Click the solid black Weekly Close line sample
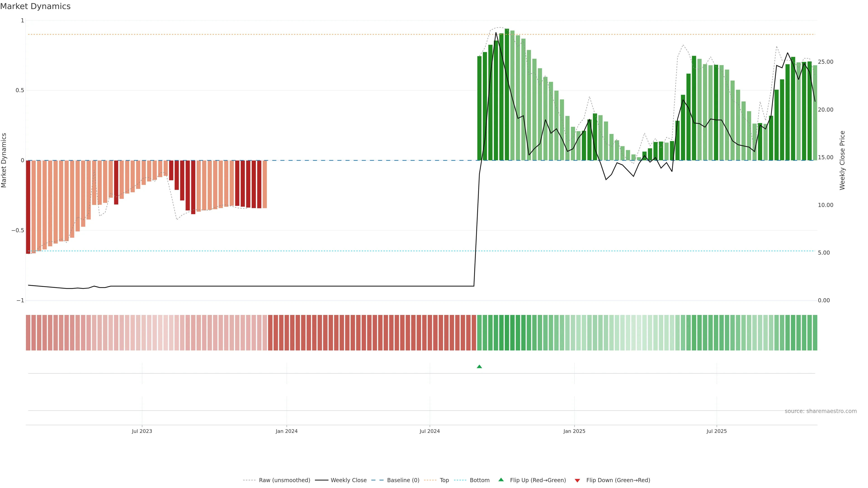The height and width of the screenshot is (488, 868). coord(321,480)
